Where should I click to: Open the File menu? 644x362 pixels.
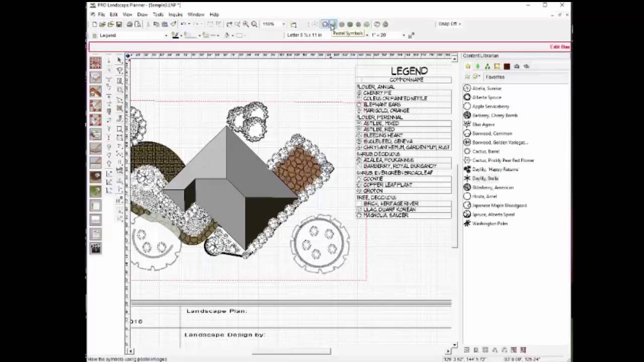coord(101,15)
